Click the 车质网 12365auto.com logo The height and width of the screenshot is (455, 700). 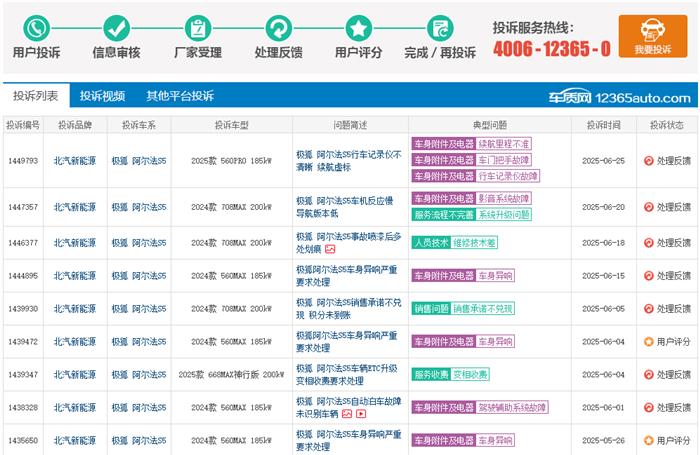pyautogui.click(x=620, y=97)
